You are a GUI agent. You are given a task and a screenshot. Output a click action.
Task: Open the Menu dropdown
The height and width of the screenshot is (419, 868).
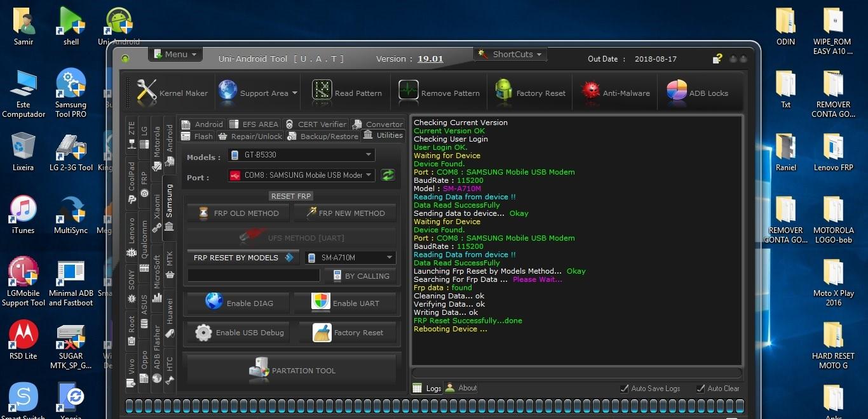(175, 54)
